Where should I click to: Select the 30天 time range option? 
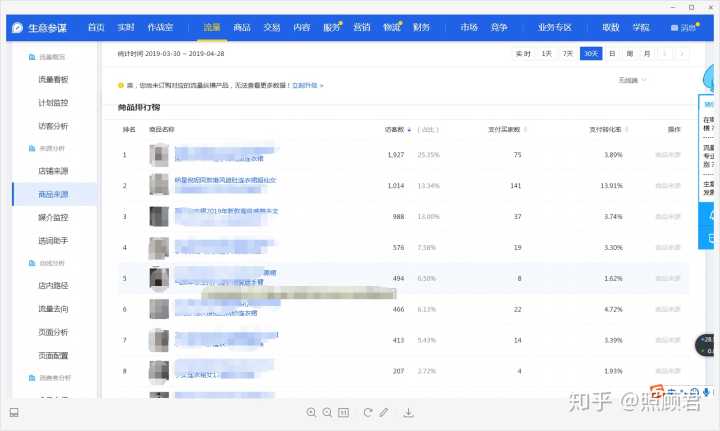591,53
